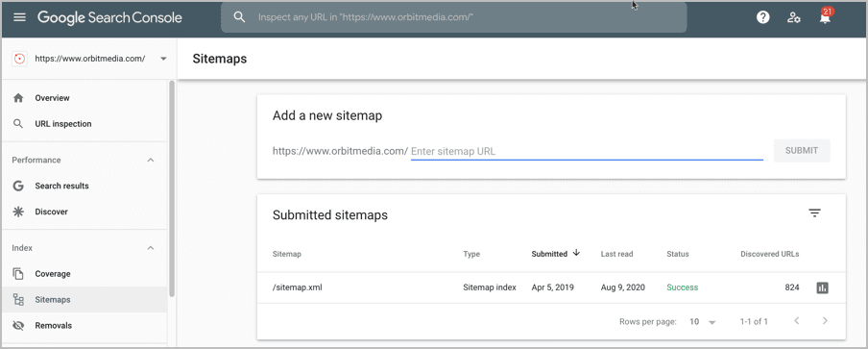Collapse the Index section chevron

(x=151, y=248)
